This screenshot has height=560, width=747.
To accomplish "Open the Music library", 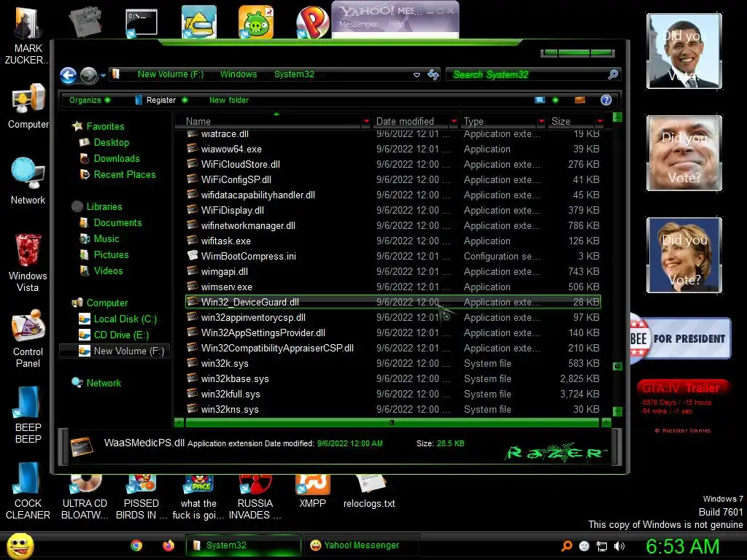I will (107, 239).
